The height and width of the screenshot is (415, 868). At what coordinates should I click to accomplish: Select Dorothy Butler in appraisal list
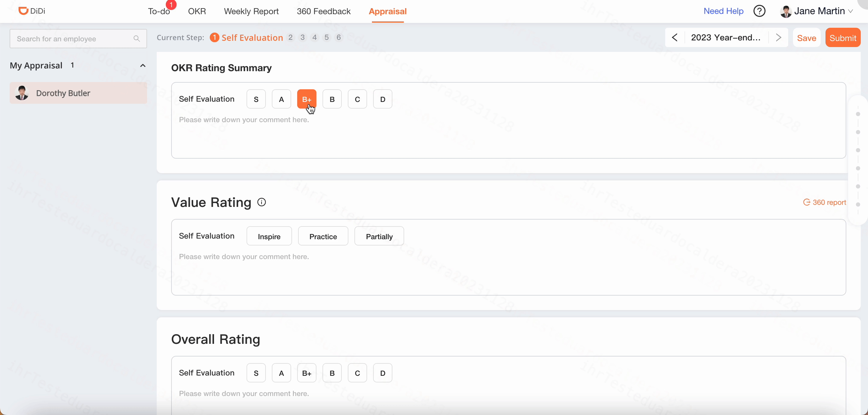tap(78, 93)
